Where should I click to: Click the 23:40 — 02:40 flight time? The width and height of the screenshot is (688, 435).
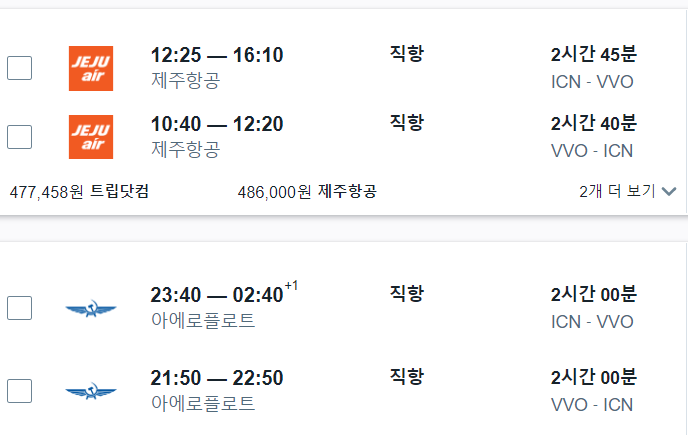(216, 295)
